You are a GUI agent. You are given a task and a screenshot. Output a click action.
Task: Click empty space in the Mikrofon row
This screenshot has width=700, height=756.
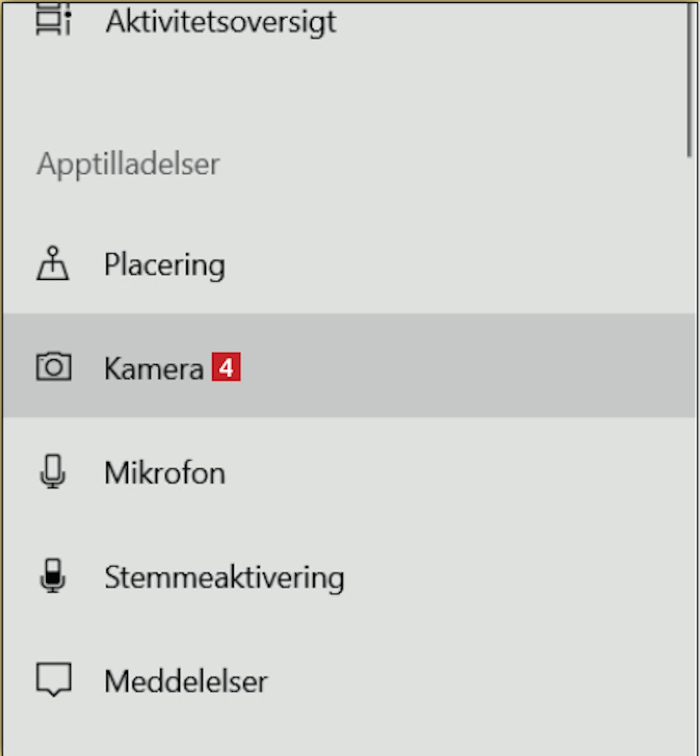(467, 472)
